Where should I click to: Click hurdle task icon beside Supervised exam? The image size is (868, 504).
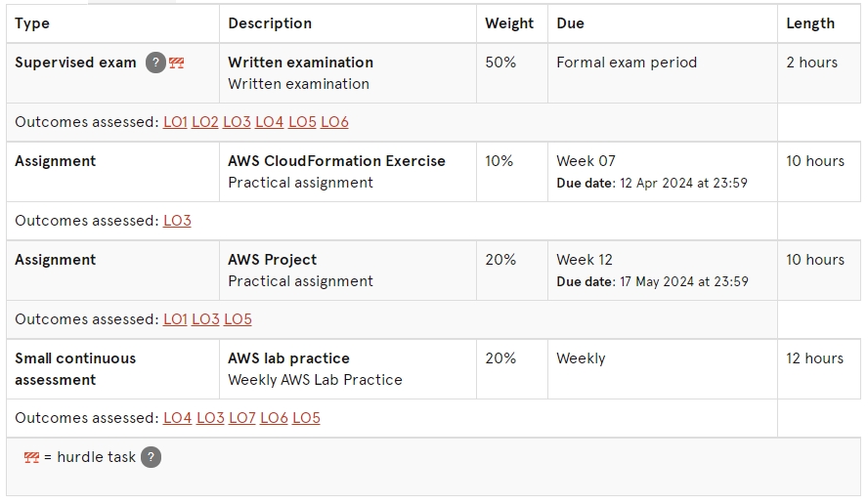tap(177, 63)
